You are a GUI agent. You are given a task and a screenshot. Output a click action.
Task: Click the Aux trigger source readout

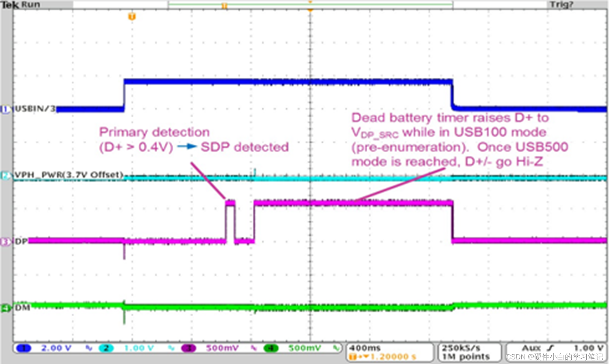click(531, 348)
